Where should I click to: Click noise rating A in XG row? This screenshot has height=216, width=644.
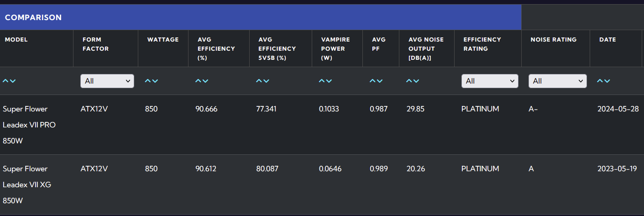click(x=531, y=169)
